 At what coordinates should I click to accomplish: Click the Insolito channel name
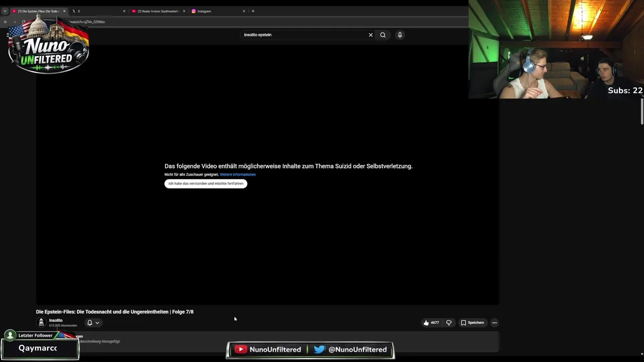56,320
